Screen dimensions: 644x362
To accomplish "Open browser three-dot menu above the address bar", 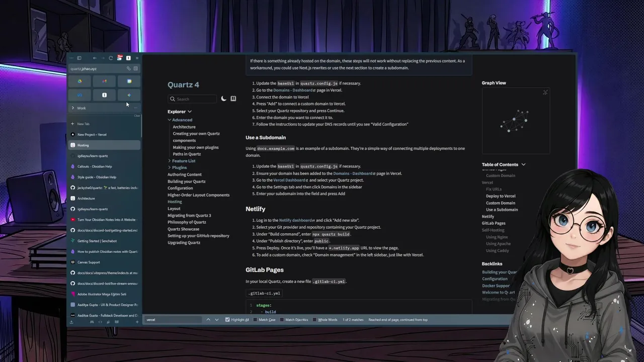I will tap(71, 58).
